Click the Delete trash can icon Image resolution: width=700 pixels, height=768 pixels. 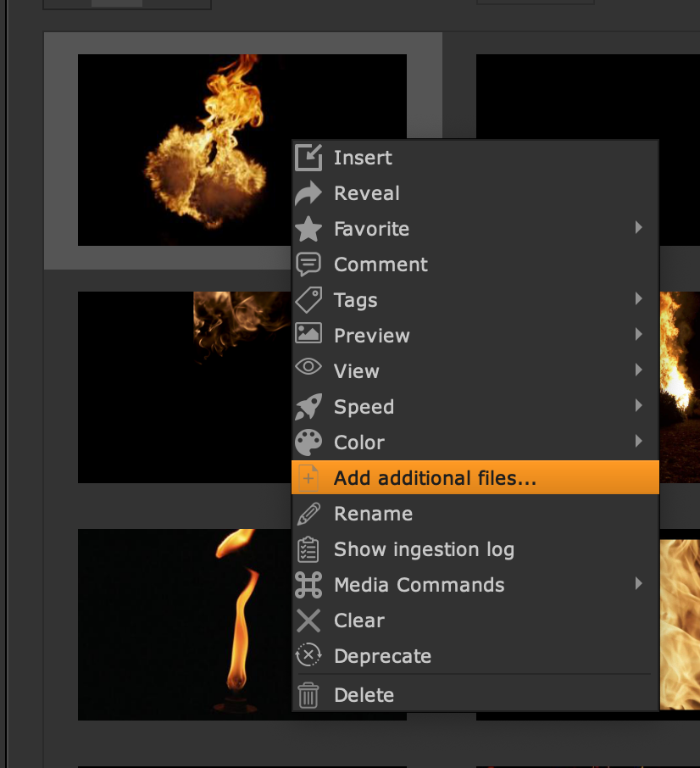(308, 695)
